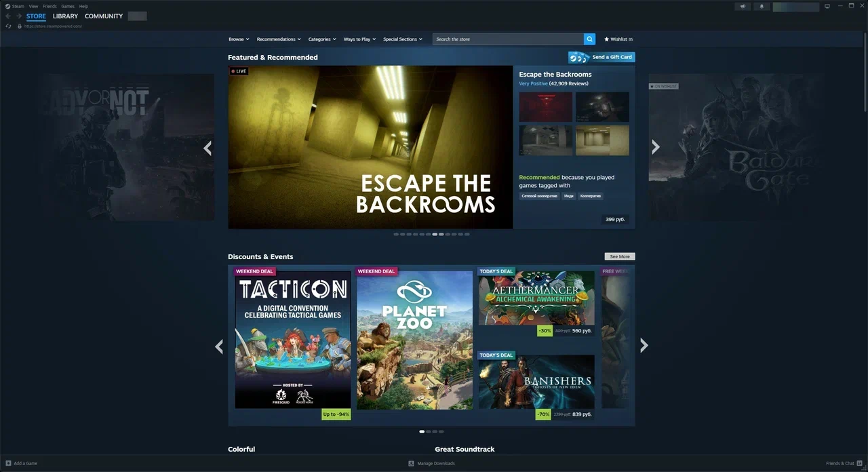Open the notifications bell icon
The width and height of the screenshot is (868, 472).
[761, 6]
